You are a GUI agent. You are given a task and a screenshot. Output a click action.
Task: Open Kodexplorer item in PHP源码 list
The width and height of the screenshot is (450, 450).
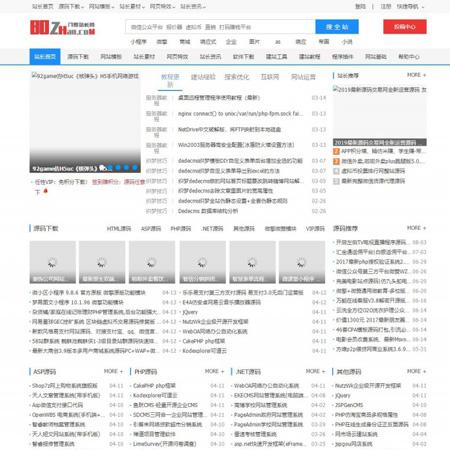click(155, 395)
